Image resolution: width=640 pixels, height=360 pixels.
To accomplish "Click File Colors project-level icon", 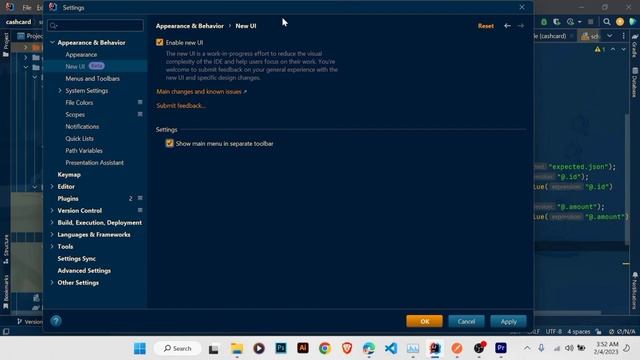I will tap(140, 102).
